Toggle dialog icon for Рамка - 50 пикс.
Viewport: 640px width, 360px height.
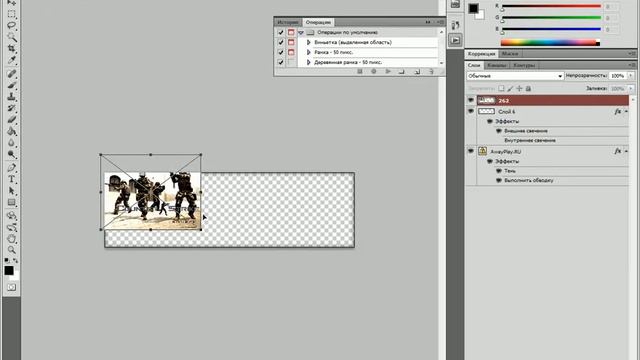pyautogui.click(x=291, y=52)
